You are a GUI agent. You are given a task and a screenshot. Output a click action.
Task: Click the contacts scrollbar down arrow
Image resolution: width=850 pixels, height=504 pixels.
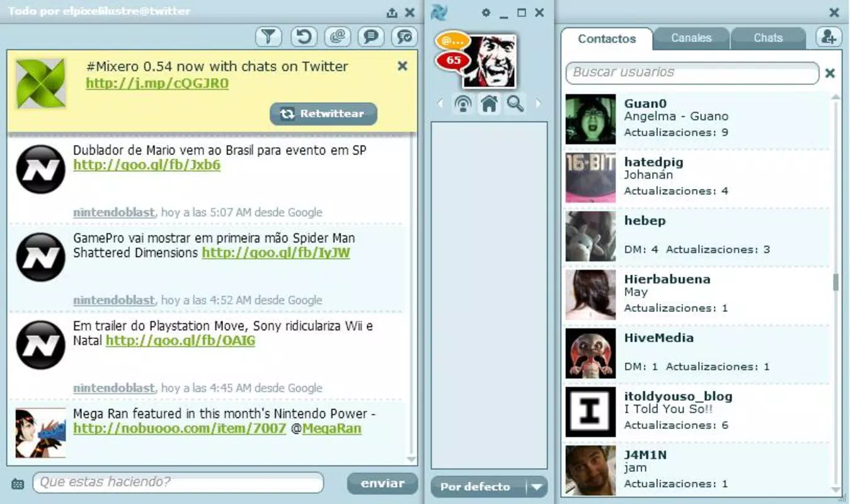coord(836,490)
